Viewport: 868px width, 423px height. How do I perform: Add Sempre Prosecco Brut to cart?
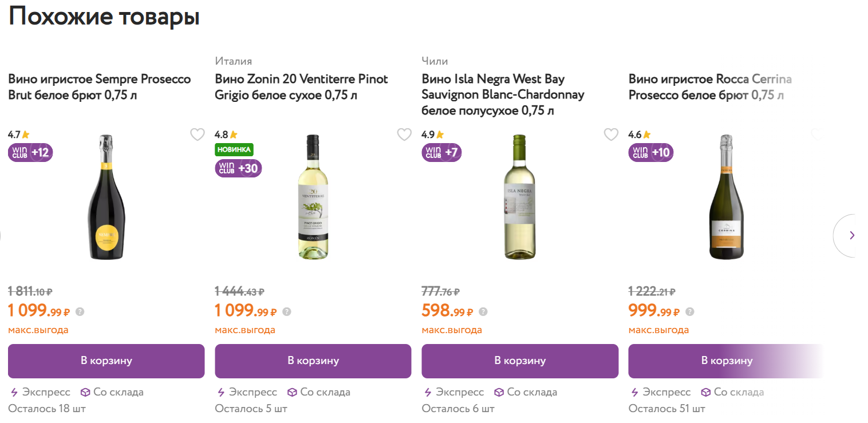click(x=106, y=361)
